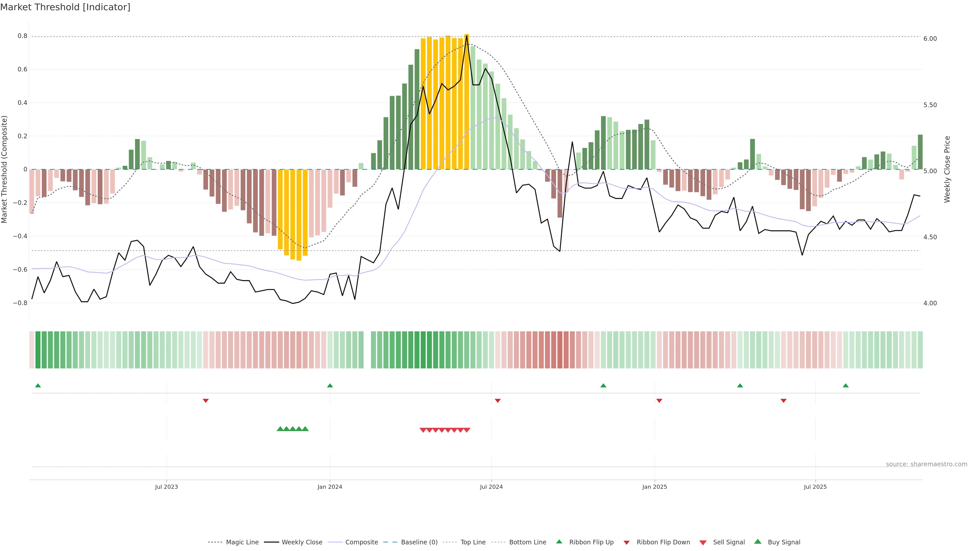Click the Ribbon Flip Down marker after Jul 2024
This screenshot has width=980, height=551.
[498, 400]
